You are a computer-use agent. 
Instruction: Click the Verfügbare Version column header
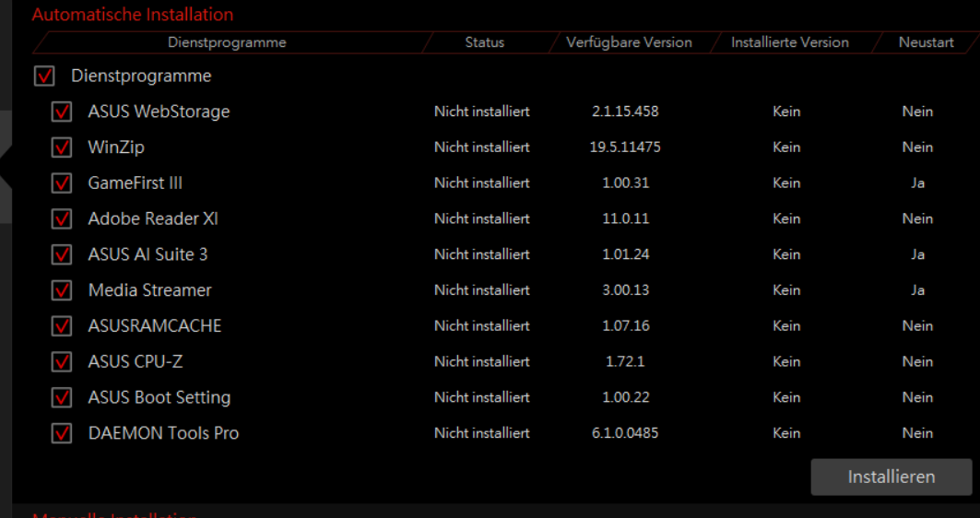coord(630,42)
